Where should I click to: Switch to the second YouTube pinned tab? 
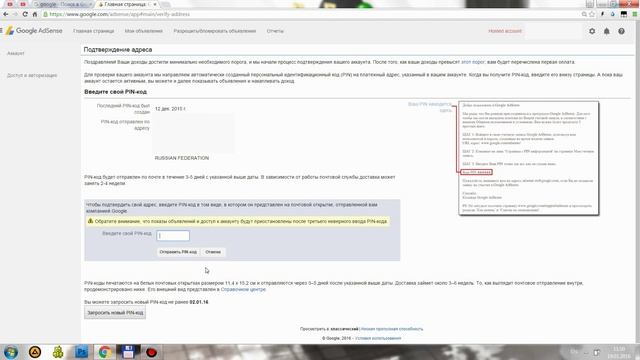[x=23, y=4]
